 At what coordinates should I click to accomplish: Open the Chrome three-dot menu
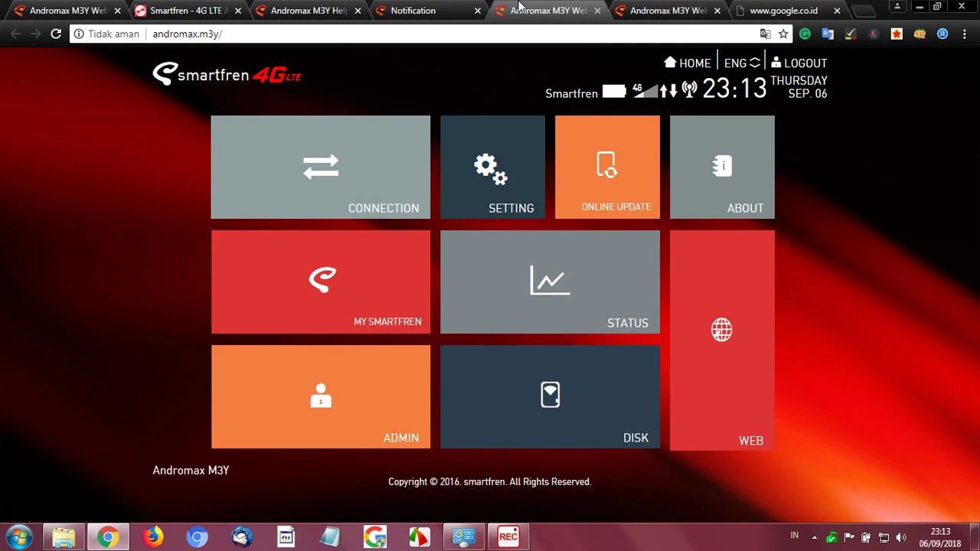point(965,34)
